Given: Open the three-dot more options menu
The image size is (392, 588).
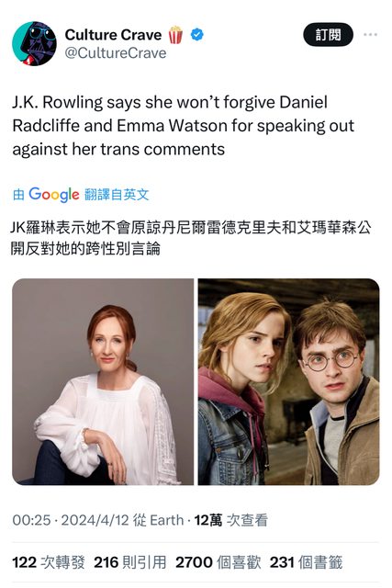Looking at the screenshot, I should (x=370, y=35).
